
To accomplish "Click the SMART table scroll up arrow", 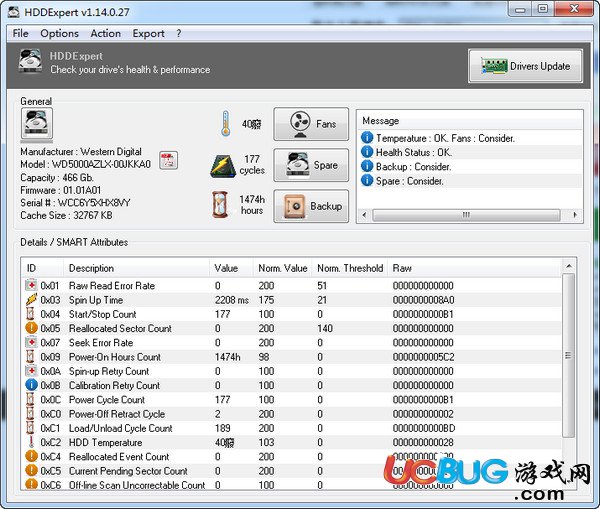I will click(569, 266).
